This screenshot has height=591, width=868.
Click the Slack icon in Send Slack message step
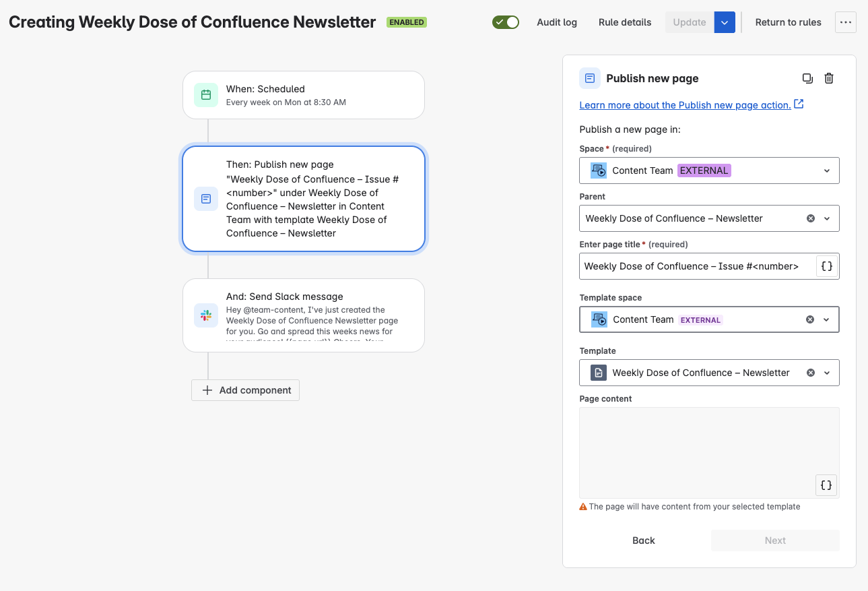tap(206, 315)
